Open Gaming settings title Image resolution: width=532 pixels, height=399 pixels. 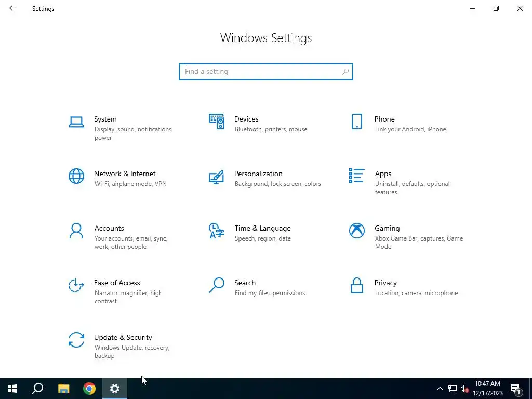pyautogui.click(x=387, y=229)
